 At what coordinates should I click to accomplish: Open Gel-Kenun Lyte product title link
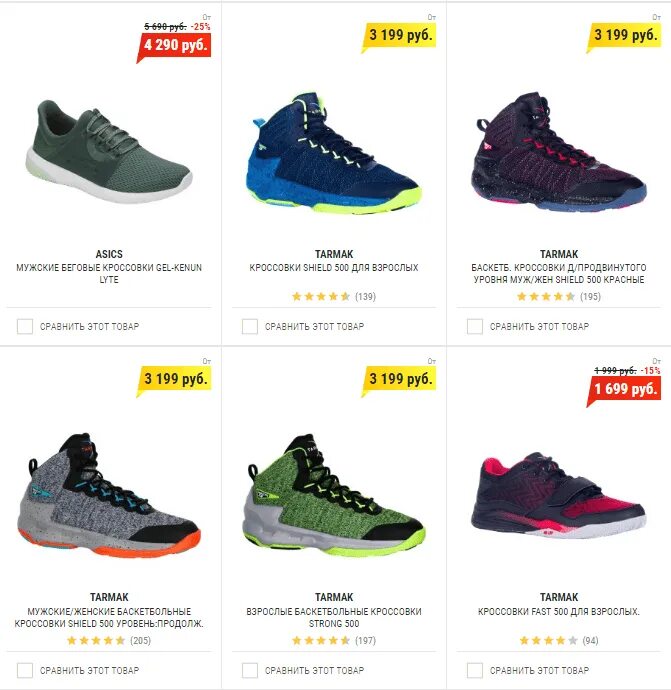(x=109, y=273)
